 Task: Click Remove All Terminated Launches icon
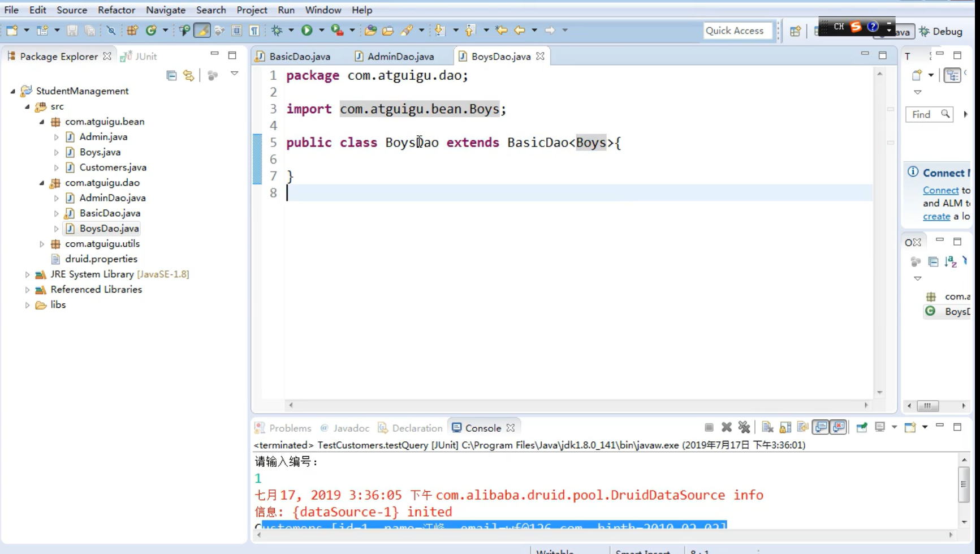click(x=744, y=427)
